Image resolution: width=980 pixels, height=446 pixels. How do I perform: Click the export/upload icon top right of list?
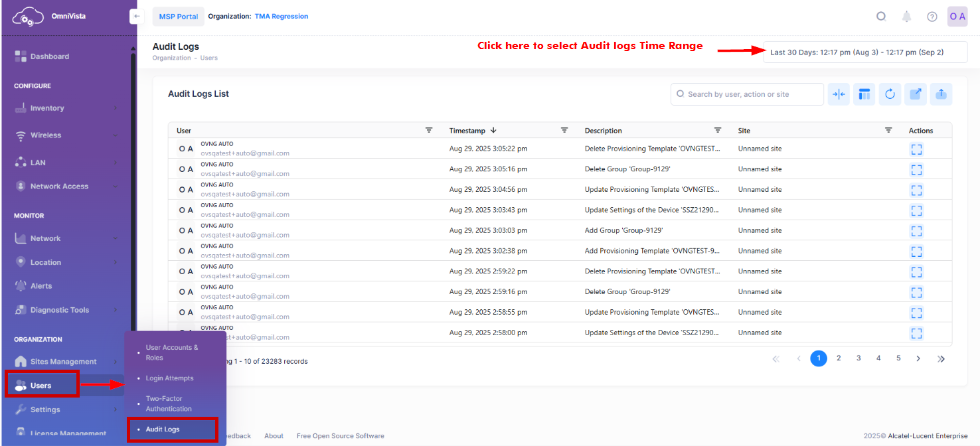(941, 94)
